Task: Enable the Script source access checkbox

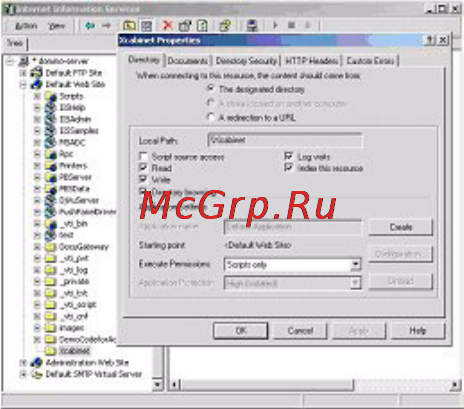Action: pyautogui.click(x=143, y=156)
